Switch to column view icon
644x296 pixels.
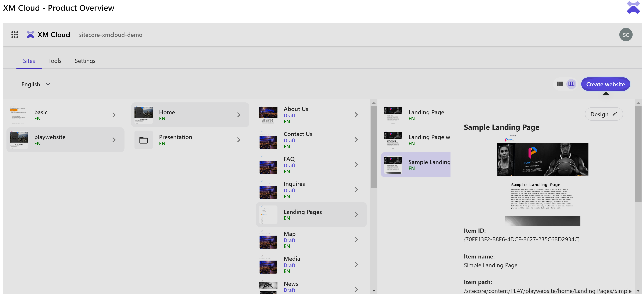(571, 84)
